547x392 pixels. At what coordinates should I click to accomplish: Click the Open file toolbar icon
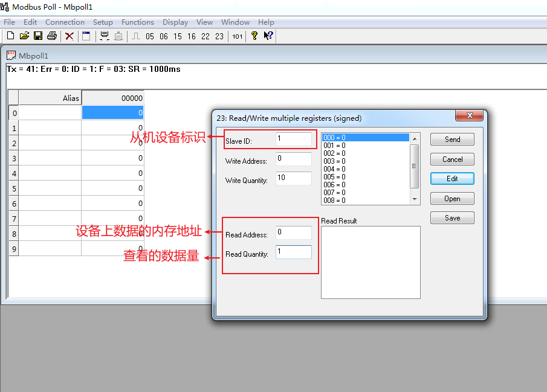click(x=24, y=36)
